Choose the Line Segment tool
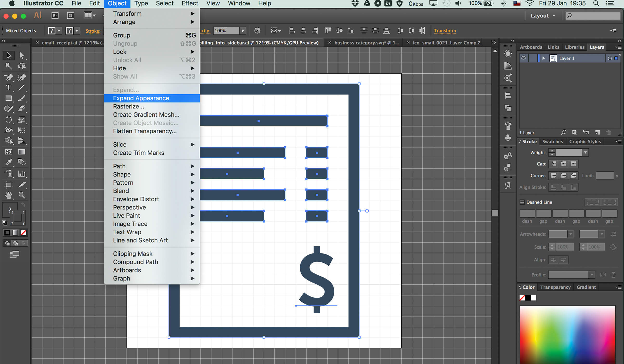624x364 pixels. click(x=22, y=88)
